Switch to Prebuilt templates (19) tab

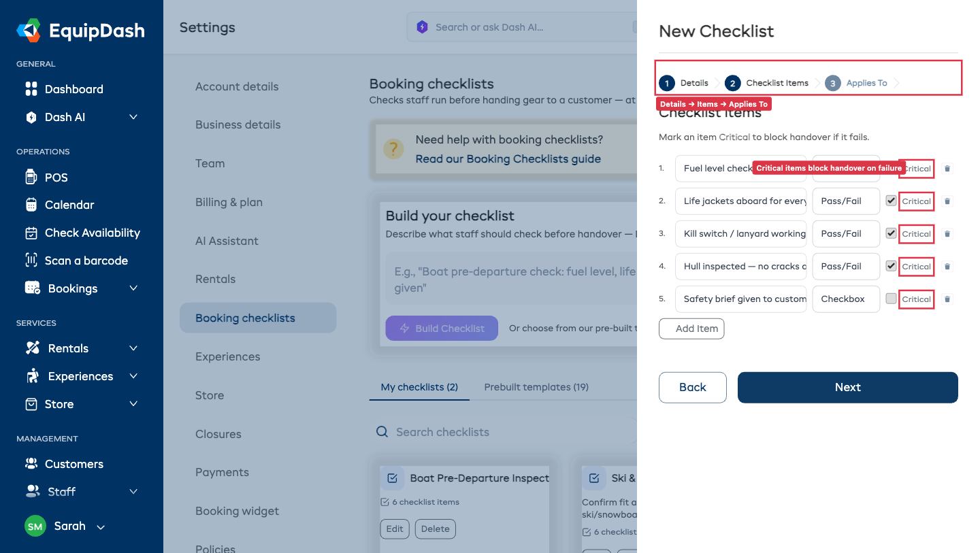(x=536, y=387)
